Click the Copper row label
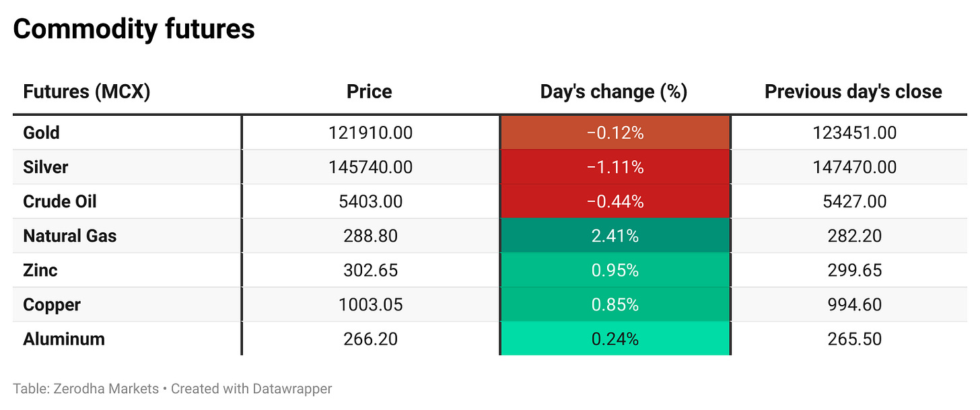Screen dimensions: 980x410 pos(52,304)
